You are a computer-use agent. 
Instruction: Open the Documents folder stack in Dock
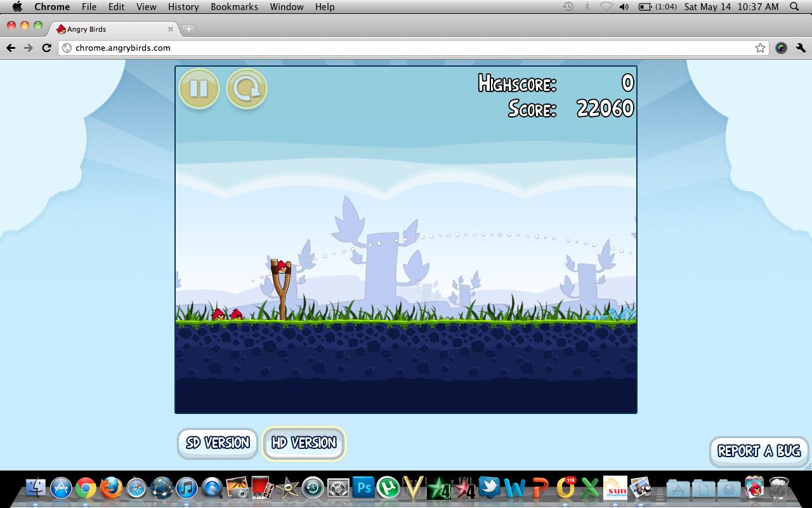pos(704,488)
